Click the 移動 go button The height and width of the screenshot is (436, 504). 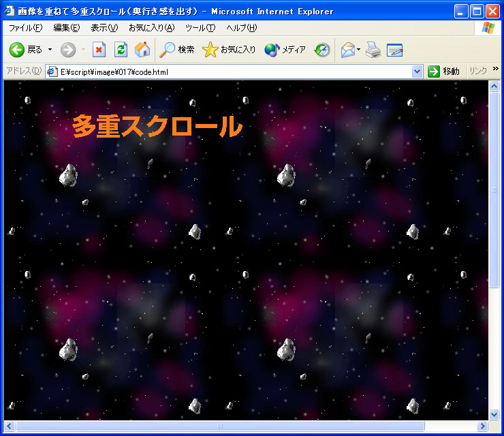(x=444, y=72)
